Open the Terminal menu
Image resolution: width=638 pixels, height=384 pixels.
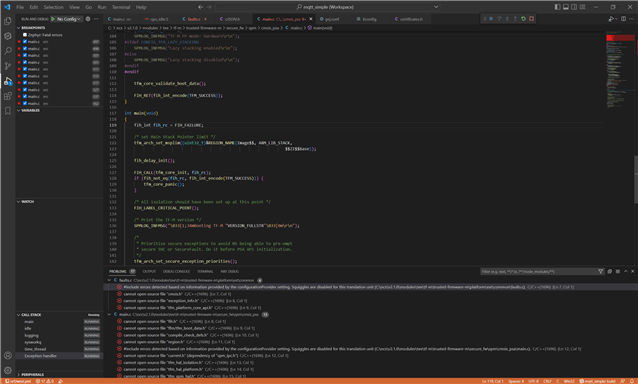point(121,7)
